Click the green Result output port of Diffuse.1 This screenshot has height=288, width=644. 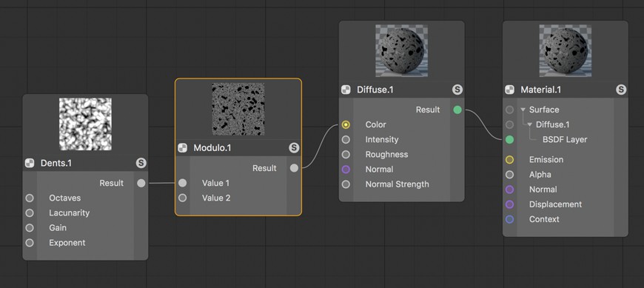pyautogui.click(x=457, y=110)
